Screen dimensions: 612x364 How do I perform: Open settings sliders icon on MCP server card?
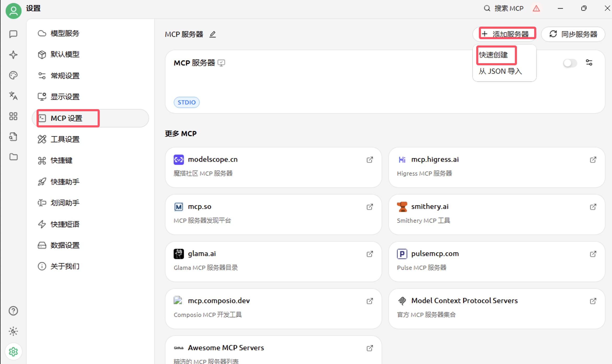pyautogui.click(x=589, y=63)
